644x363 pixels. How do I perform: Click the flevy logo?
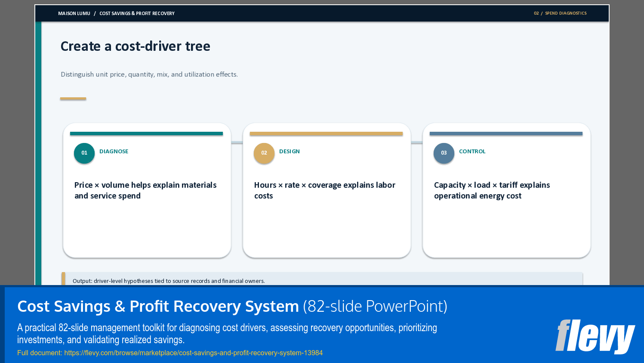click(x=595, y=336)
